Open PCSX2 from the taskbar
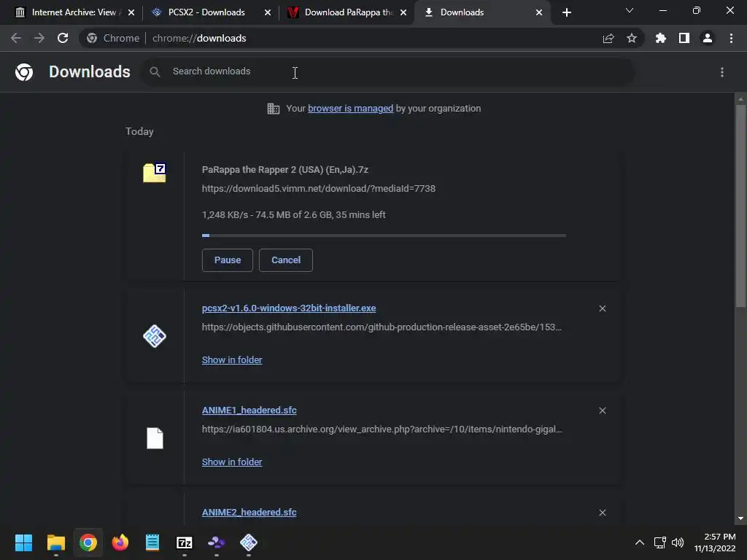The height and width of the screenshot is (560, 747). pos(249,542)
